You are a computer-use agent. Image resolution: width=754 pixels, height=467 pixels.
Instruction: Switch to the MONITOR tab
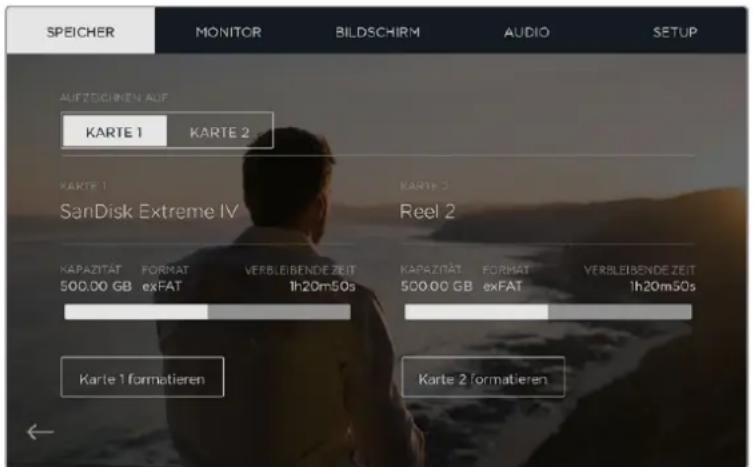click(228, 32)
